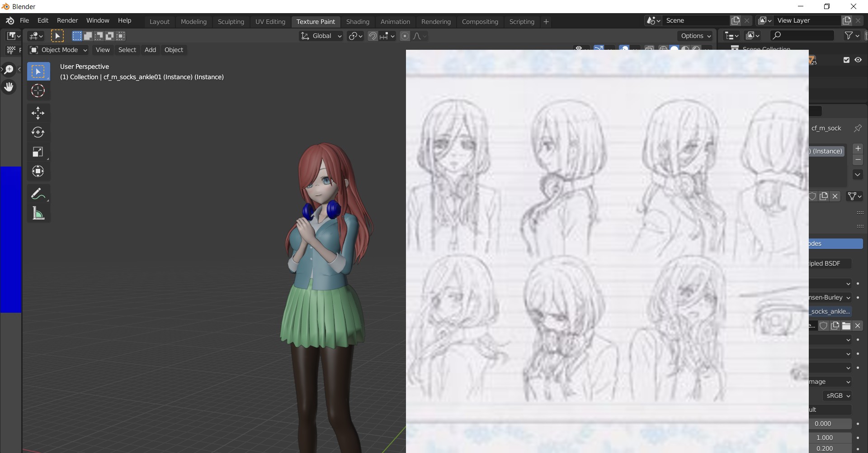Click the pin icon beside cf_m_sock

point(857,128)
